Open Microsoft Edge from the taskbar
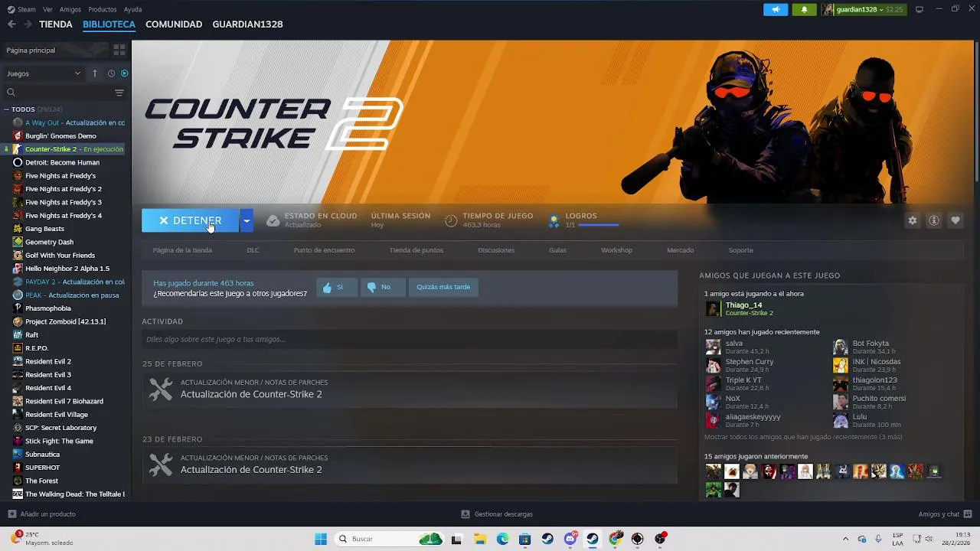This screenshot has width=980, height=551. click(x=502, y=539)
